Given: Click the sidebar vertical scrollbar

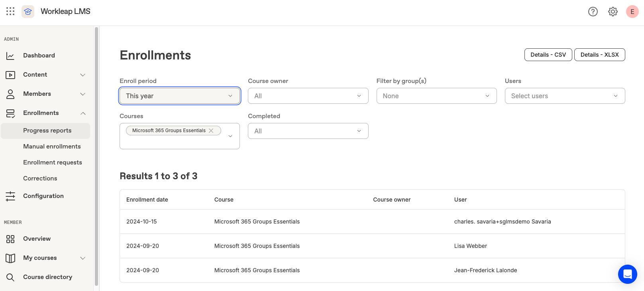Looking at the screenshot, I should (96, 156).
